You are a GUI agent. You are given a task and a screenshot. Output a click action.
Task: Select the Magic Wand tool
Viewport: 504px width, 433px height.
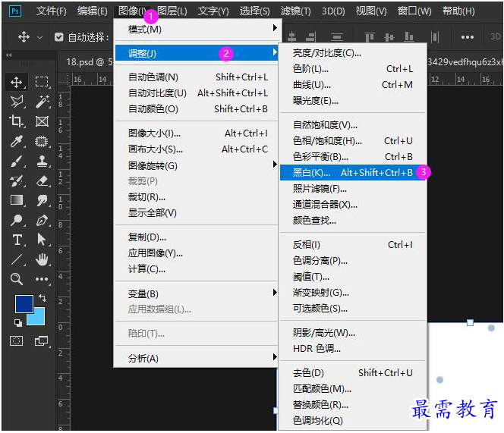tap(42, 102)
